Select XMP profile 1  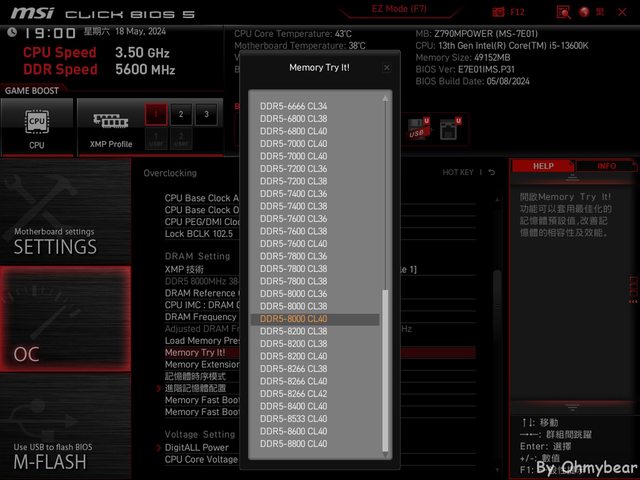[155, 114]
